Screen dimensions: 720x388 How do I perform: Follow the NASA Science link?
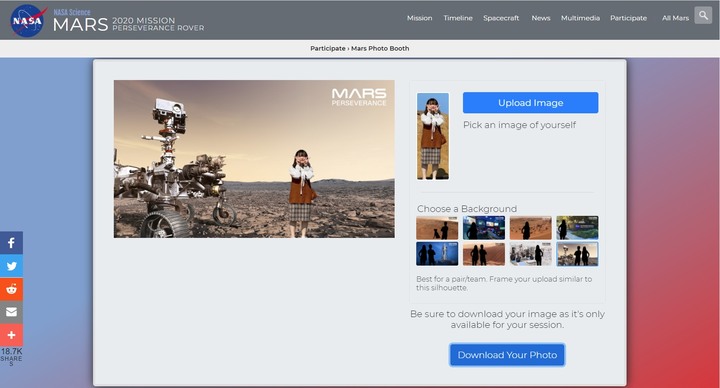coord(72,12)
